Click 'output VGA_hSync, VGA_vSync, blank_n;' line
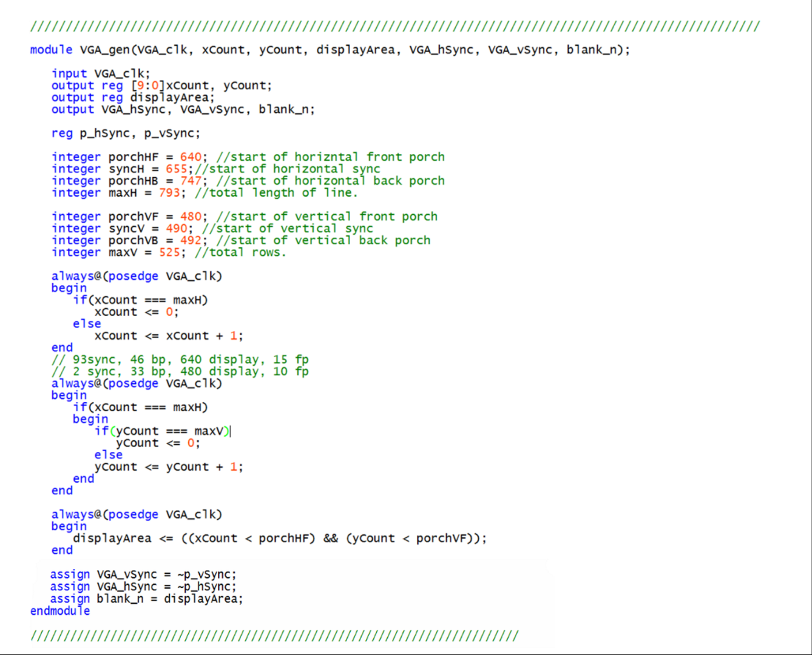Image resolution: width=812 pixels, height=655 pixels. (183, 109)
